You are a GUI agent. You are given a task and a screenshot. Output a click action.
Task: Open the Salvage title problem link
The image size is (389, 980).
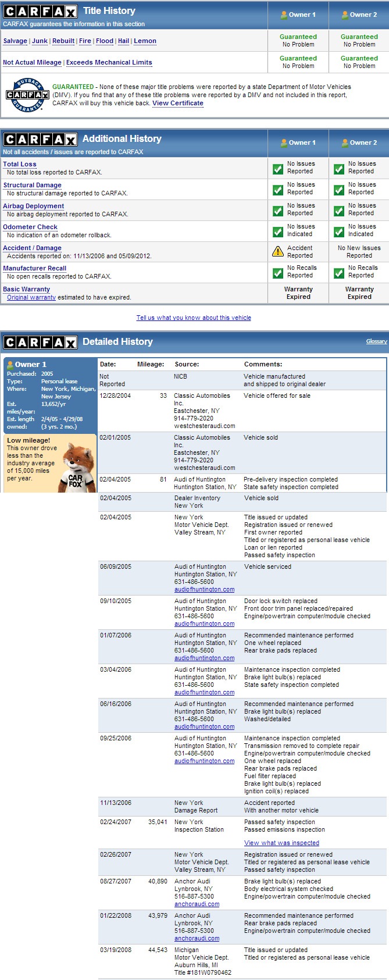coord(15,41)
